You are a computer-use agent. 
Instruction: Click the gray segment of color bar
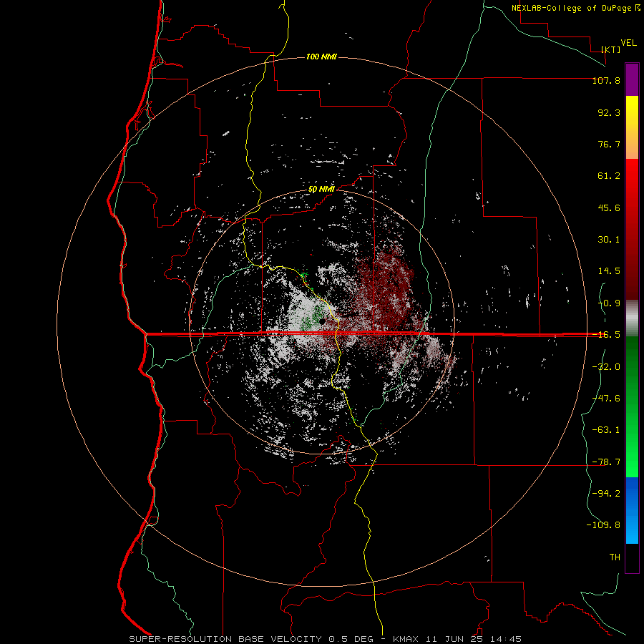(x=632, y=318)
